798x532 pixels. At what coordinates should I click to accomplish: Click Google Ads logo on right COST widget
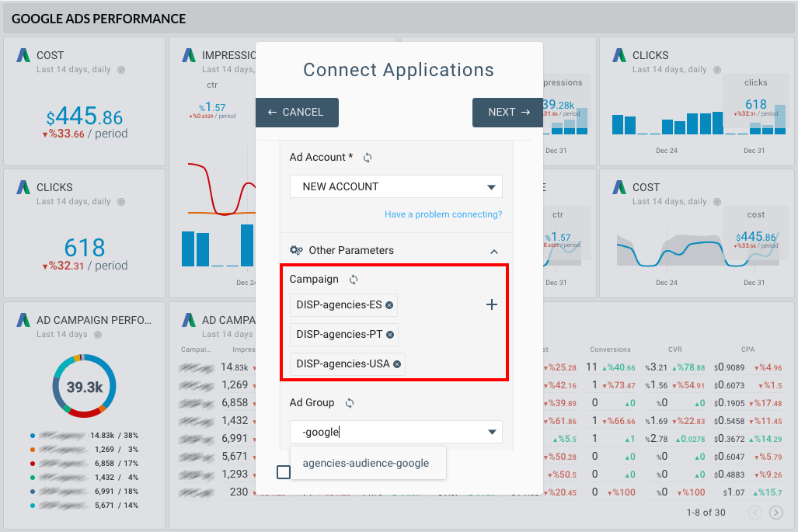click(619, 187)
